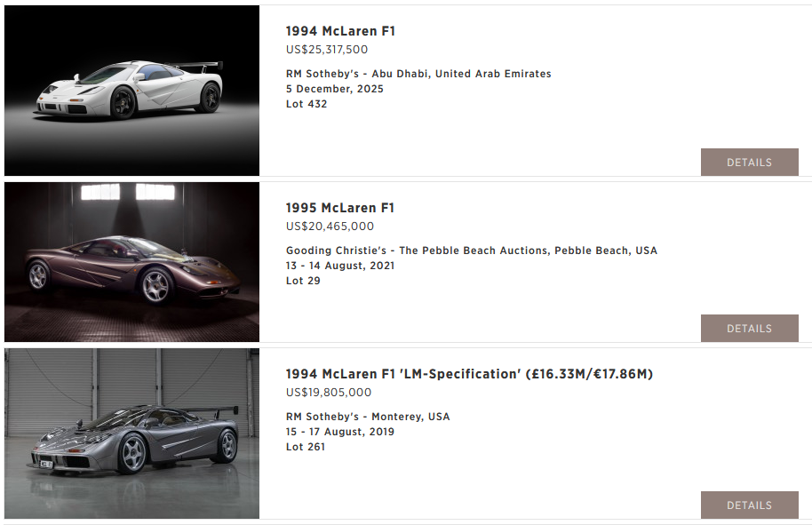Click the 13 - 14 August, 2021 date
812x525 pixels.
340,266
